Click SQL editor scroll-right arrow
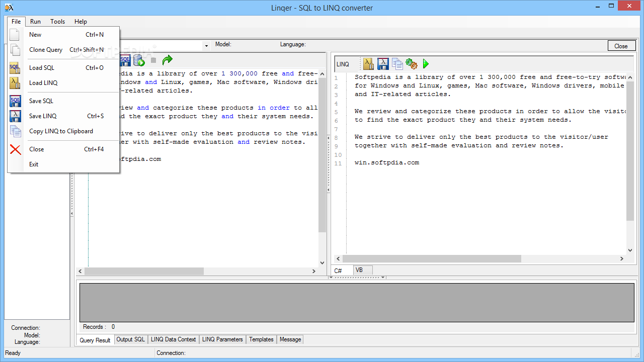This screenshot has width=644, height=362. click(314, 271)
